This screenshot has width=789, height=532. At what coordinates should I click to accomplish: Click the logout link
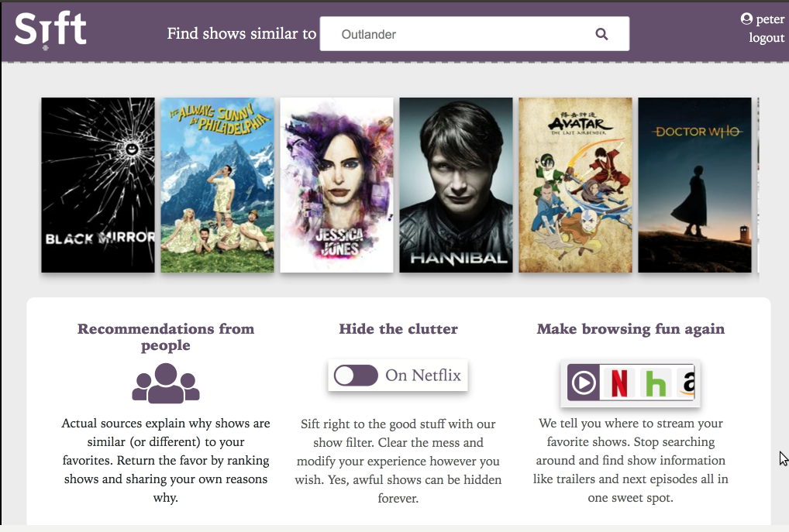[767, 38]
